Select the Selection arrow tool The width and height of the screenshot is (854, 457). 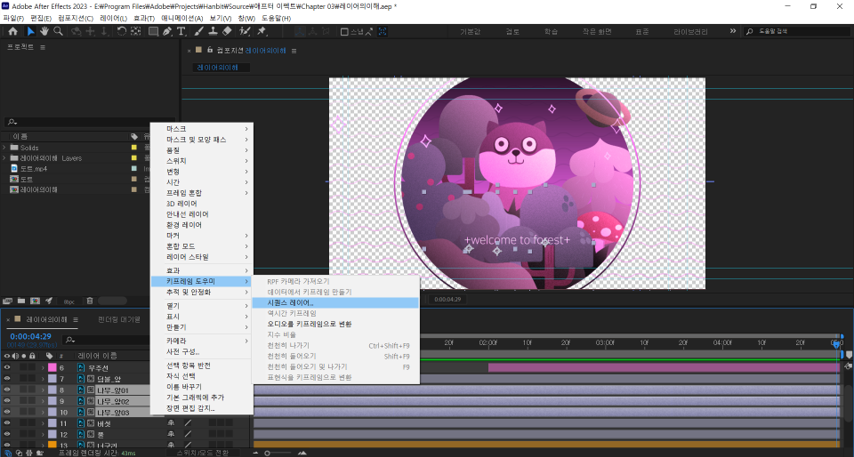point(30,32)
